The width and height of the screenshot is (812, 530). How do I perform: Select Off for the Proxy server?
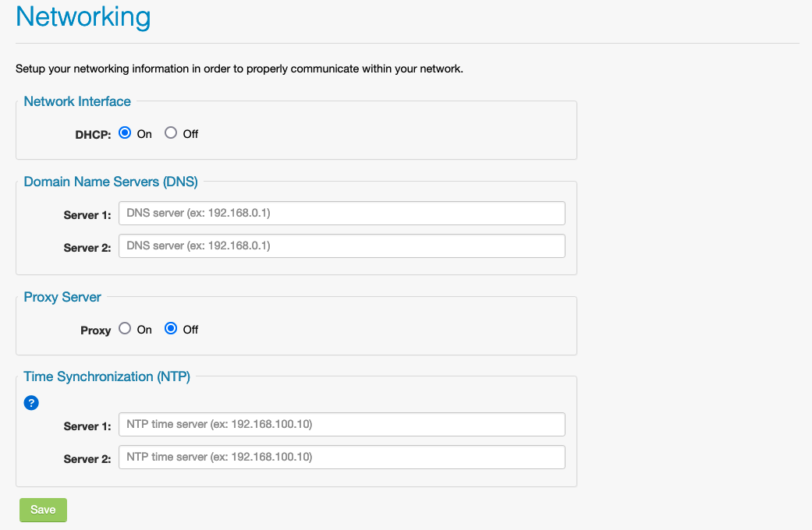coord(170,328)
